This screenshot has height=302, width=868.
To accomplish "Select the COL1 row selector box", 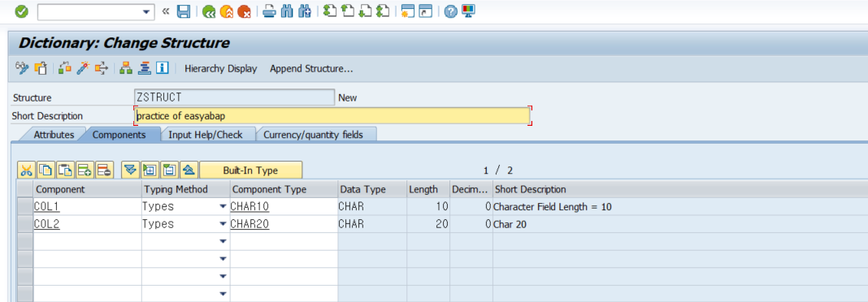I will (x=25, y=207).
